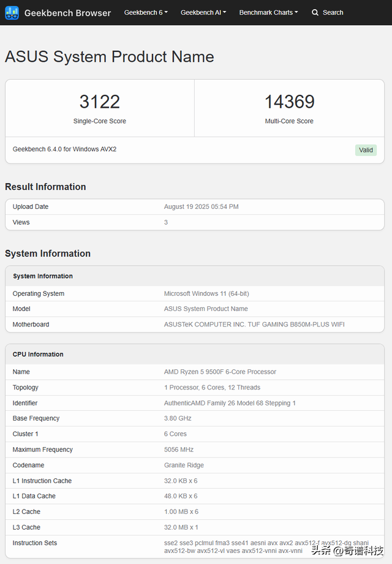Click the 48.0 KB x 6 cache value
392x564 pixels.
tap(181, 496)
